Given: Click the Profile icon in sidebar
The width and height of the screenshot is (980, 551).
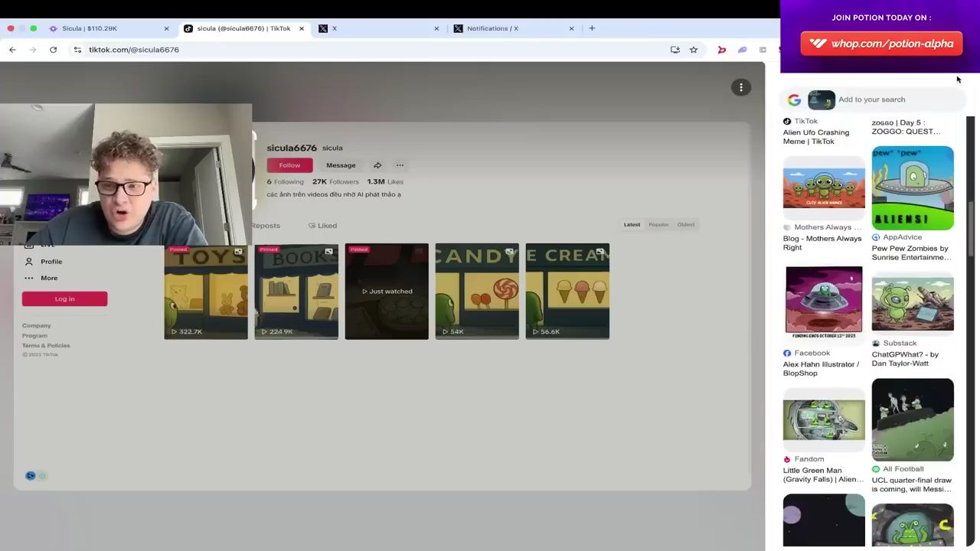Looking at the screenshot, I should [29, 262].
